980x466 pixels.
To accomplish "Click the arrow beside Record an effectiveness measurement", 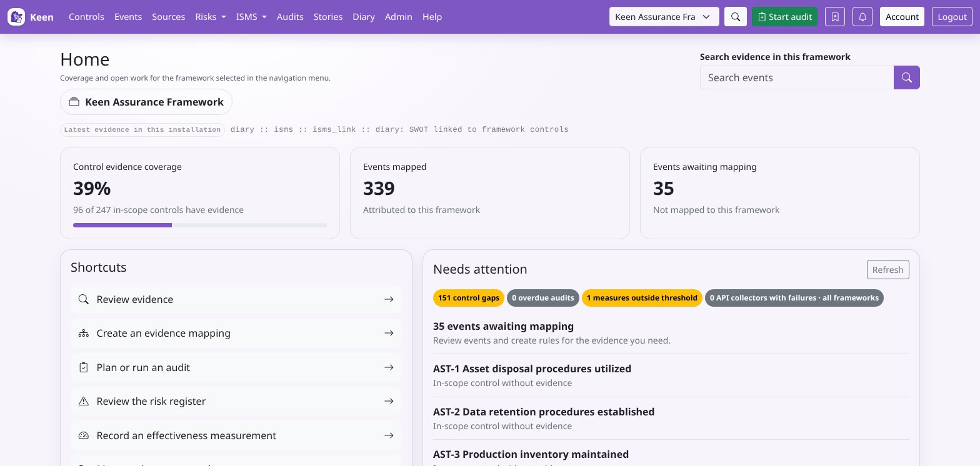I will coord(389,435).
